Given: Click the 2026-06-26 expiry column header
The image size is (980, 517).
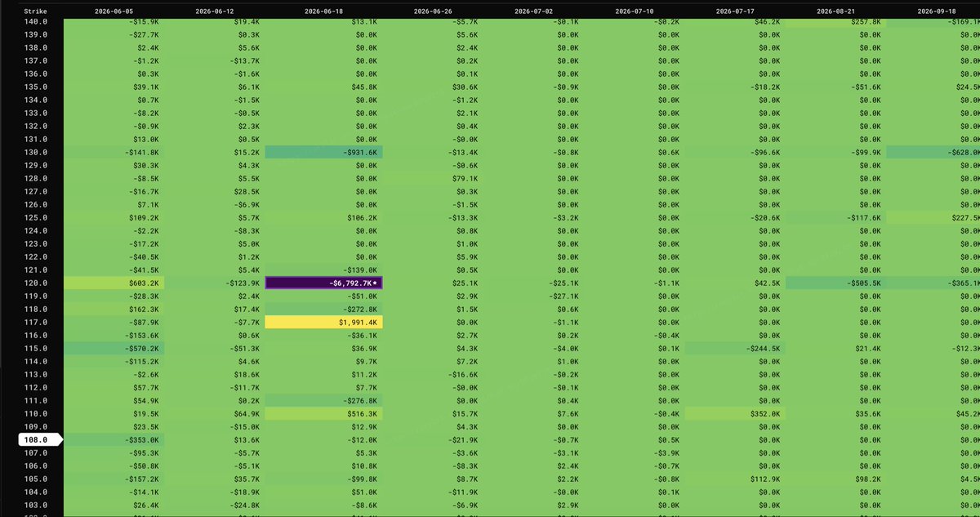Looking at the screenshot, I should point(434,11).
